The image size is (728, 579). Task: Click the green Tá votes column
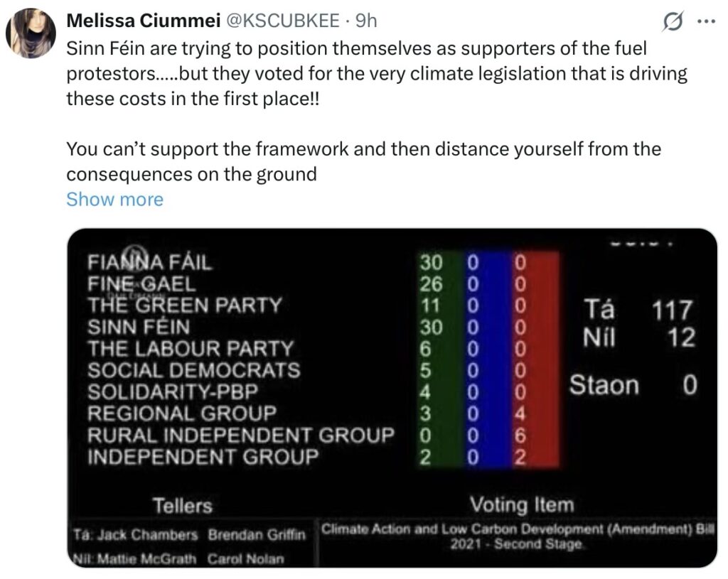click(x=431, y=359)
